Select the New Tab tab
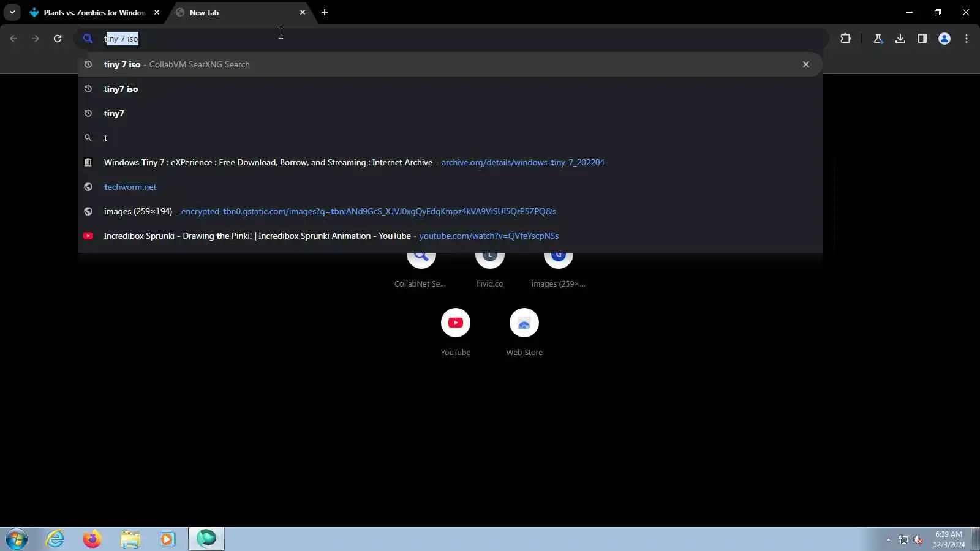Screen dimensions: 980x551 click(x=240, y=12)
